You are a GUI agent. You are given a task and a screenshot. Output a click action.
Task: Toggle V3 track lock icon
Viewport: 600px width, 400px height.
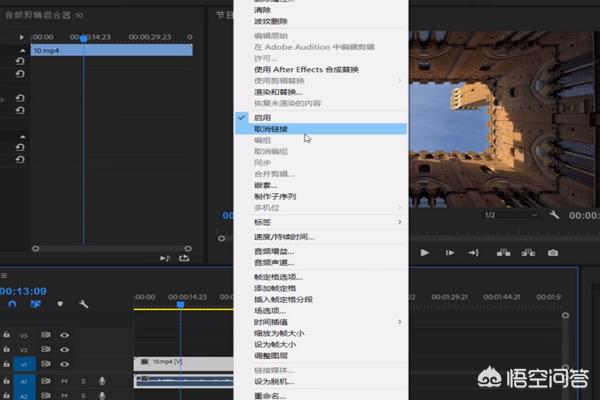coord(7,335)
